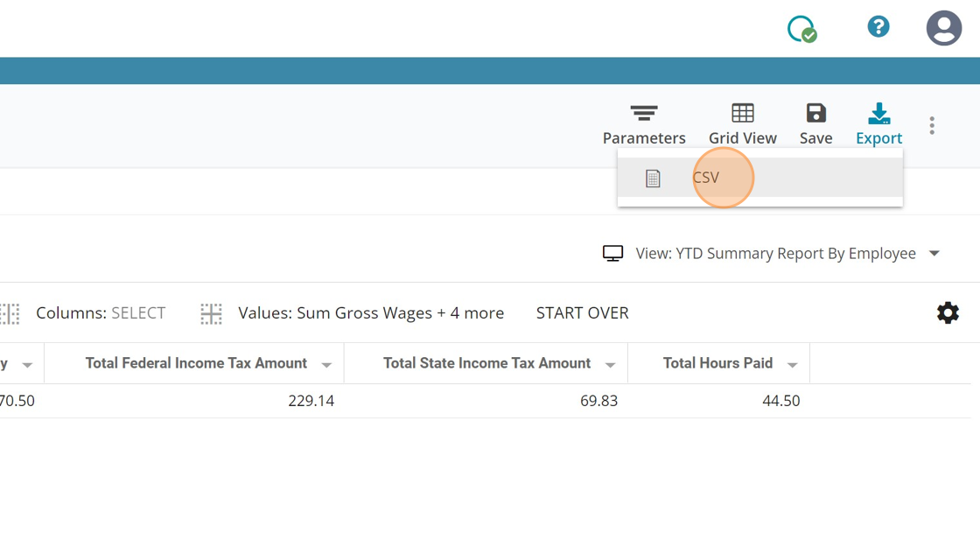Viewport: 980px width, 547px height.
Task: Open the user profile avatar
Action: (x=943, y=28)
